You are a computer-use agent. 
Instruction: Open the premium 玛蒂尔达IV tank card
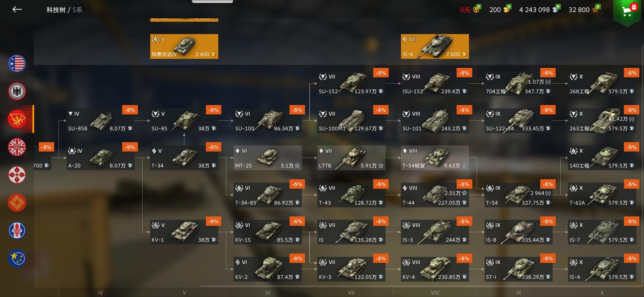[x=184, y=46]
